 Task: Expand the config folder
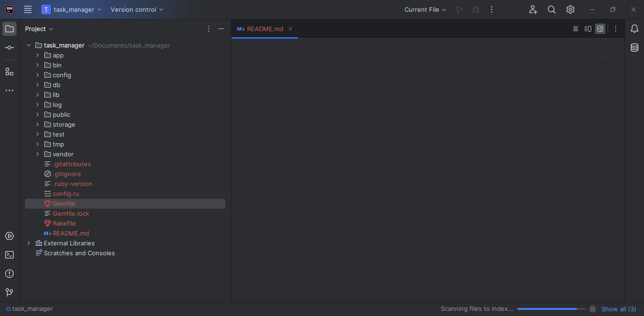click(x=38, y=75)
